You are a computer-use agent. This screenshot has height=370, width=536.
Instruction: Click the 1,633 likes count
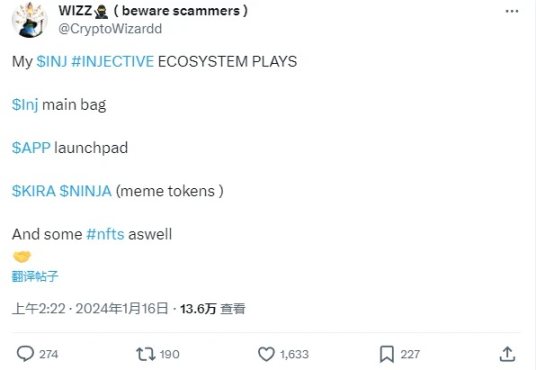294,354
